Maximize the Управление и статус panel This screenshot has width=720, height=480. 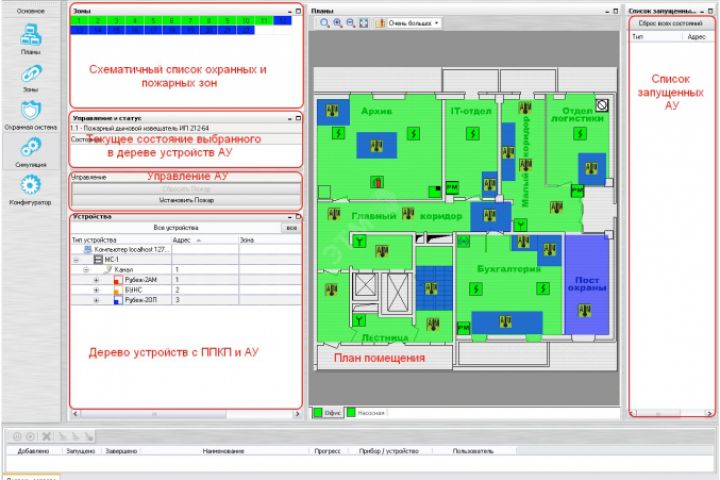coord(298,118)
